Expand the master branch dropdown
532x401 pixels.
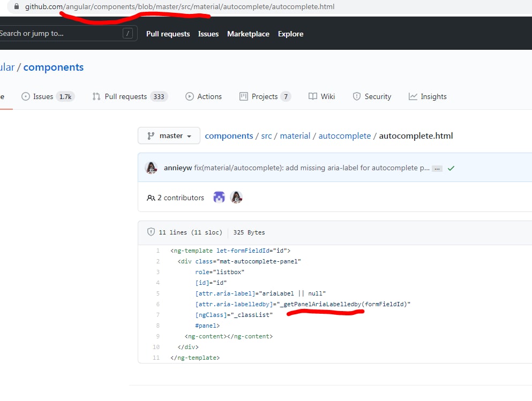169,135
